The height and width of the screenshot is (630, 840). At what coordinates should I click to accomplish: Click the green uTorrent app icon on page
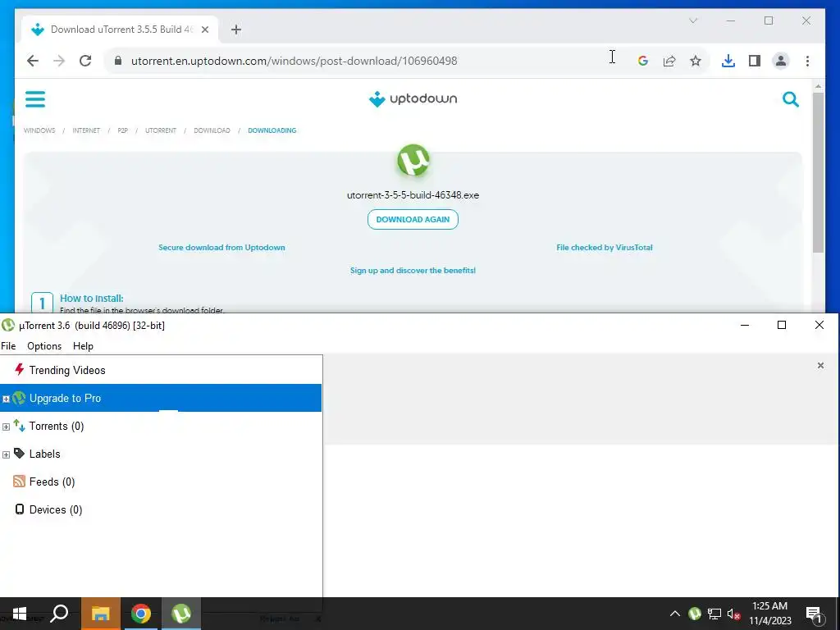click(x=413, y=160)
